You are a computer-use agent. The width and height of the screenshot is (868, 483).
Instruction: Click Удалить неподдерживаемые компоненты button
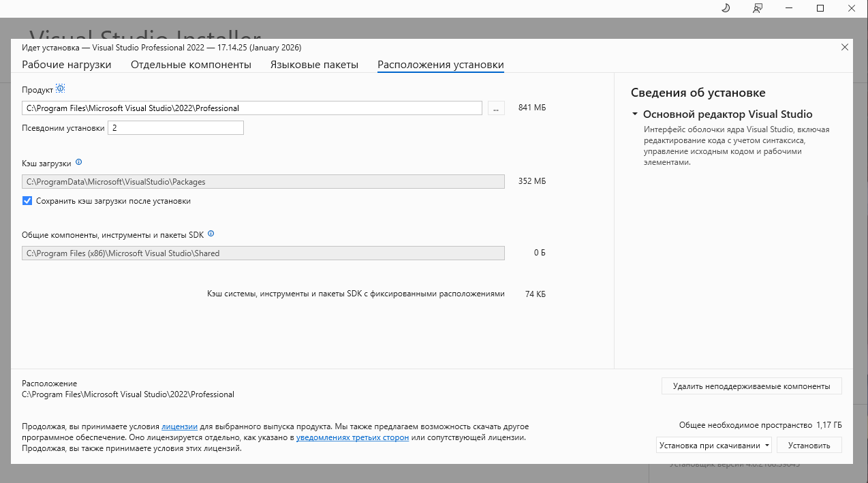751,386
